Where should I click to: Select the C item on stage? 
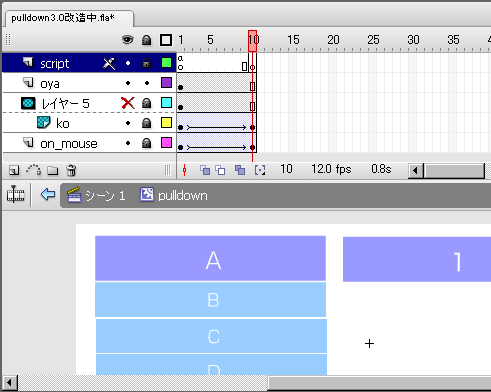211,336
